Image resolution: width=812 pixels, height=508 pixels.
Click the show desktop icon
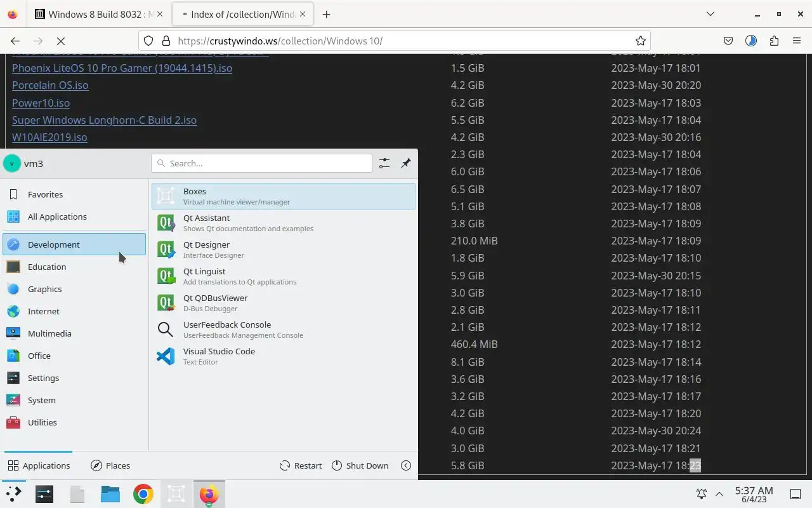pos(796,494)
